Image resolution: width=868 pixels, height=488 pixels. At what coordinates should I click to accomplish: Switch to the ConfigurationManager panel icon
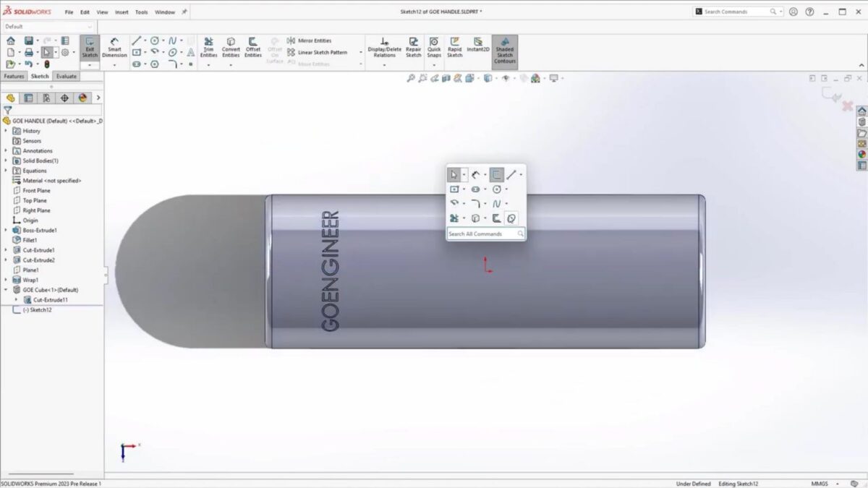coord(46,98)
